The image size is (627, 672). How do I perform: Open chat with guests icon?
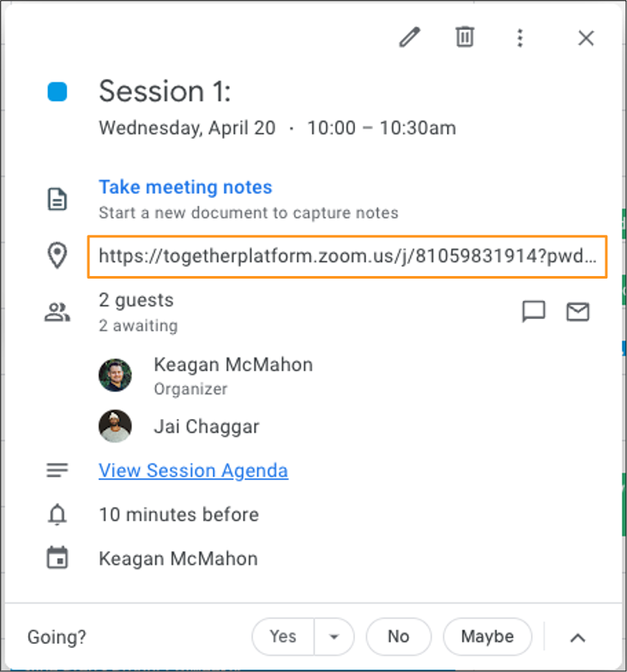pyautogui.click(x=534, y=312)
